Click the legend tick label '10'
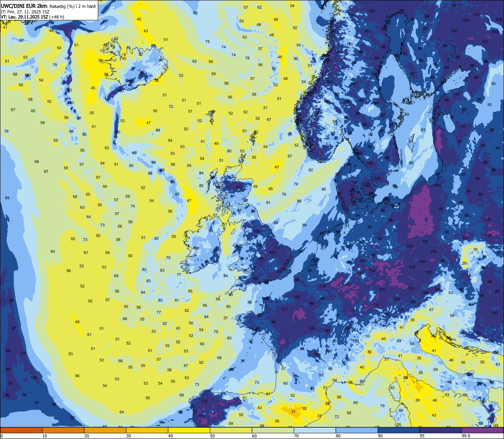Screen dimensions: 504x439 click(x=44, y=436)
